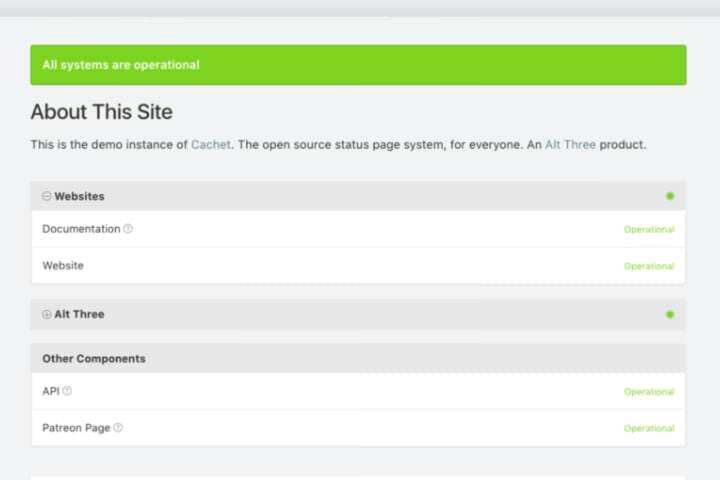
Task: Click Operational status for API
Action: tap(649, 392)
